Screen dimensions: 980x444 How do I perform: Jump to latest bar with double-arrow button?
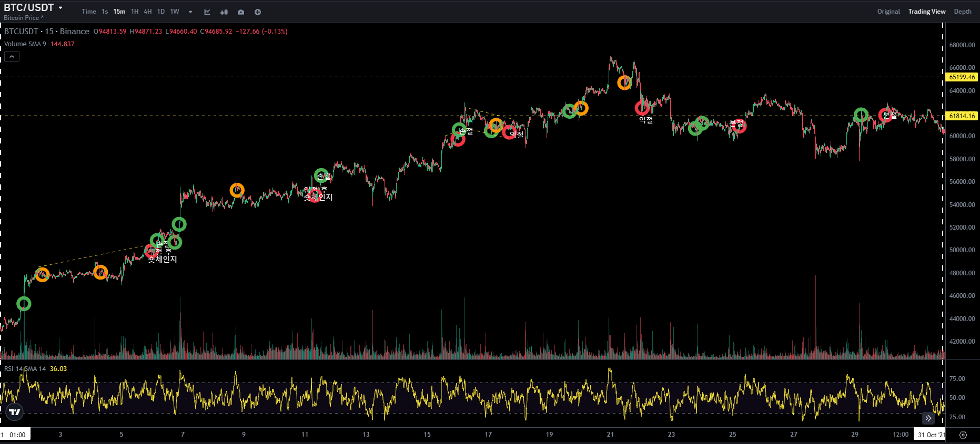928,418
